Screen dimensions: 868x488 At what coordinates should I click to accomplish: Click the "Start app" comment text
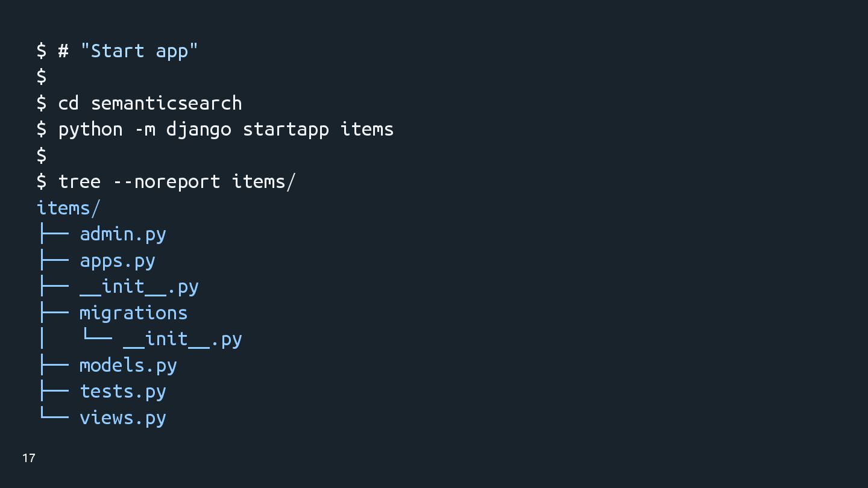[139, 51]
